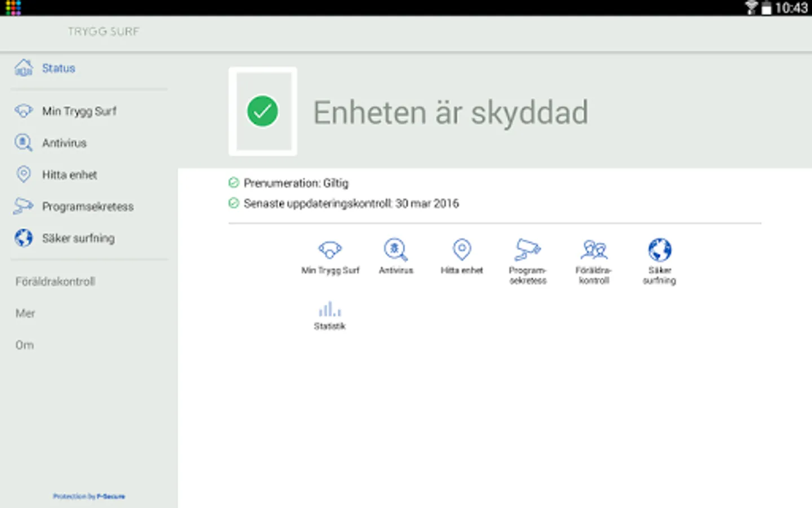Click the Antivirus magnifier icon in sidebar
This screenshot has height=508, width=812.
[24, 143]
